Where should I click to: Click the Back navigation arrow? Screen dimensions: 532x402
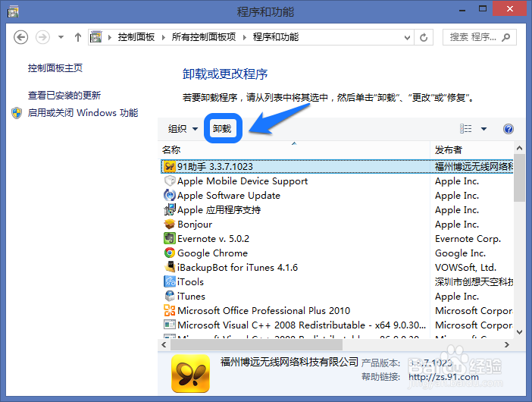tap(20, 37)
